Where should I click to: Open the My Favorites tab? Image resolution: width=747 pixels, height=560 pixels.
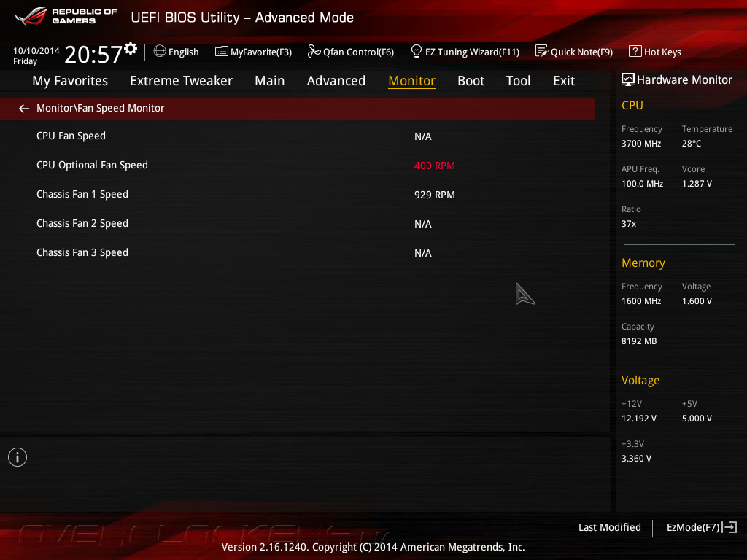pos(70,81)
